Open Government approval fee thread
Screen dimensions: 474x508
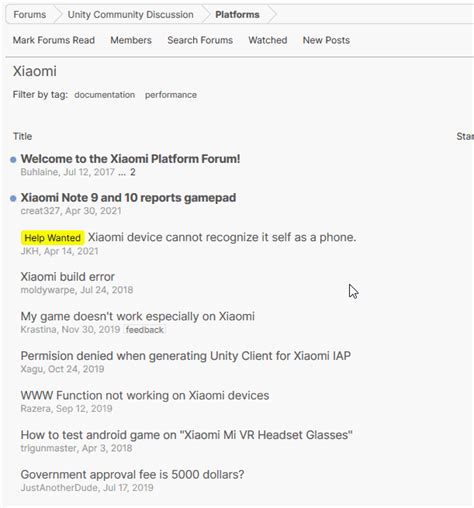[x=132, y=474]
